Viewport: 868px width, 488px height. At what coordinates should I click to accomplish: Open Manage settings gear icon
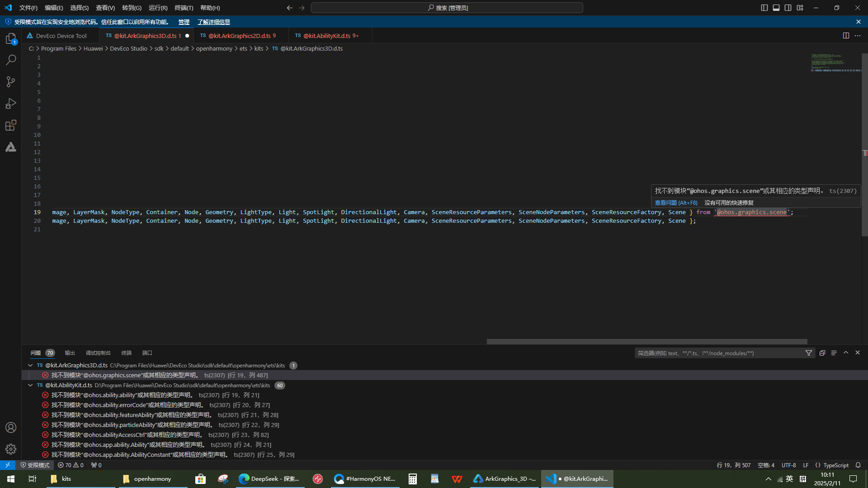coord(11,449)
